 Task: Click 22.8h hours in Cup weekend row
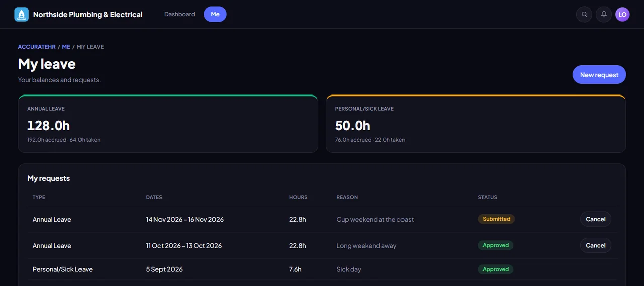pyautogui.click(x=297, y=219)
